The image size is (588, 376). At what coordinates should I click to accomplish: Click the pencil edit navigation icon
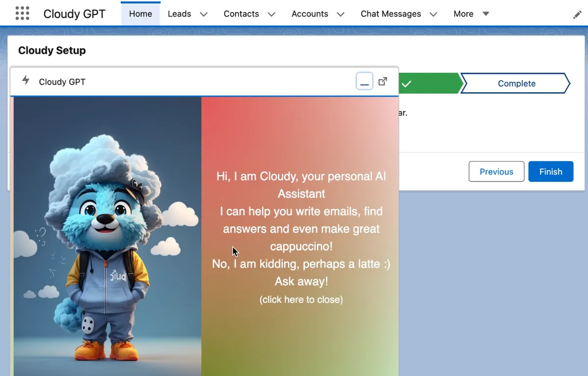pyautogui.click(x=577, y=15)
